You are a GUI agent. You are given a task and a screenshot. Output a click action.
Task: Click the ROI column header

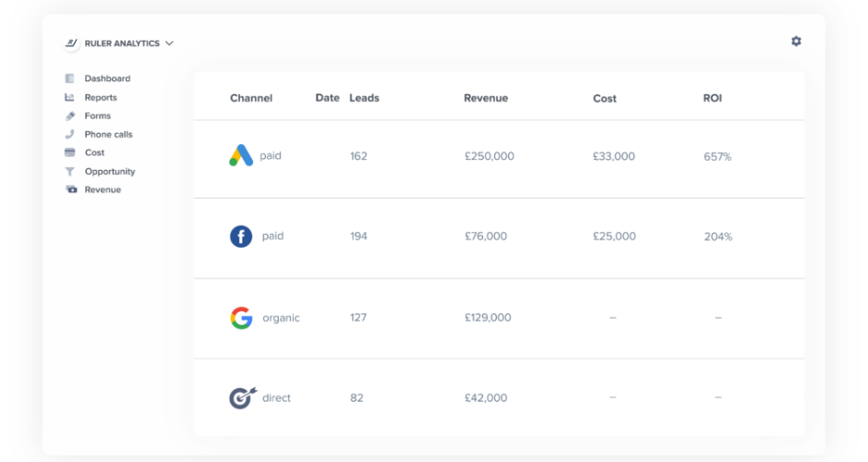point(712,98)
